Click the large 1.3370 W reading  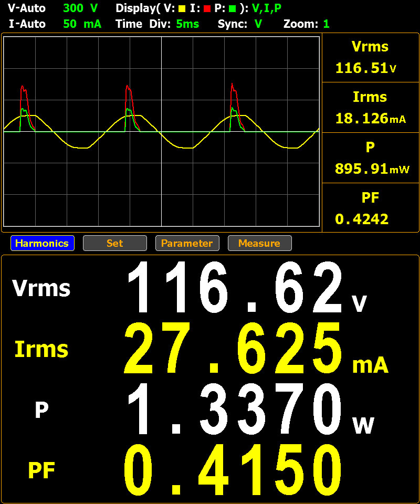pyautogui.click(x=250, y=409)
